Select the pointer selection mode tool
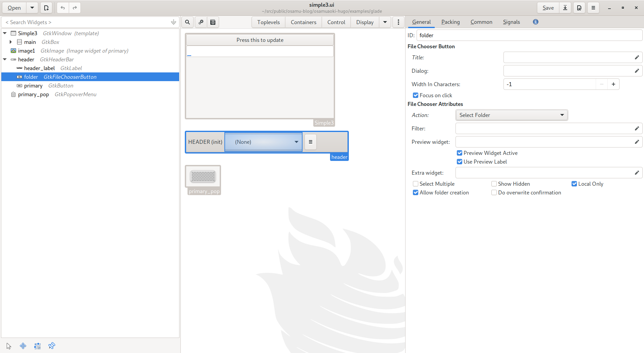Viewport: 644px width, 353px height. (9, 346)
